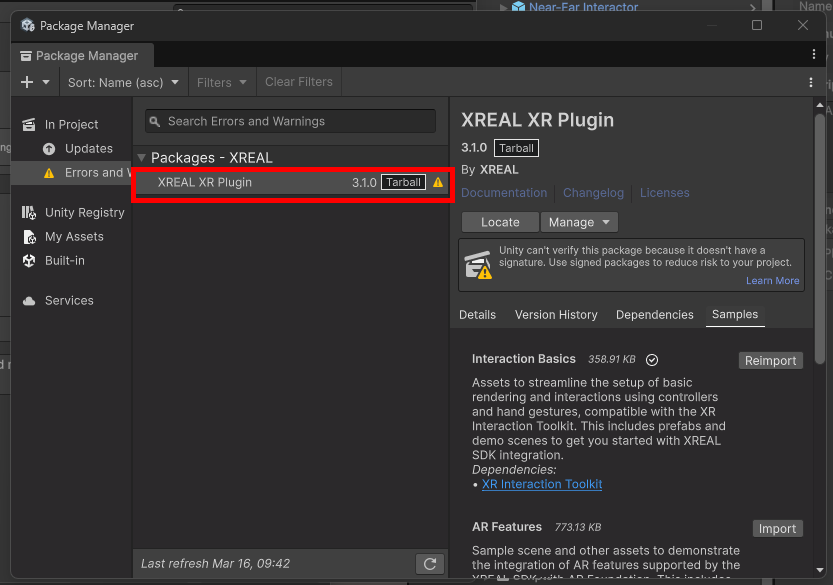Open the Learn More link
Image resolution: width=833 pixels, height=585 pixels.
point(772,281)
